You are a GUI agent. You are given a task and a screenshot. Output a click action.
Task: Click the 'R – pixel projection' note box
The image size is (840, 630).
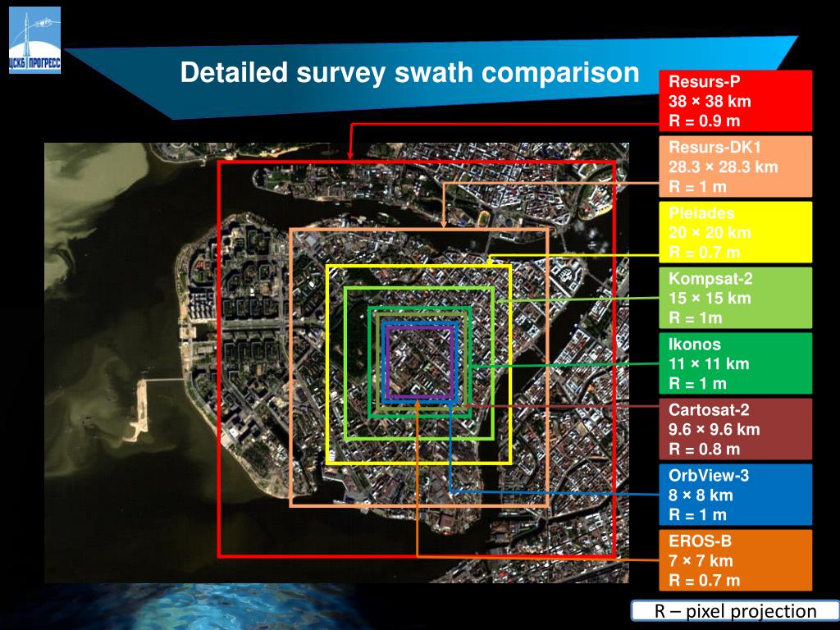coord(735,611)
